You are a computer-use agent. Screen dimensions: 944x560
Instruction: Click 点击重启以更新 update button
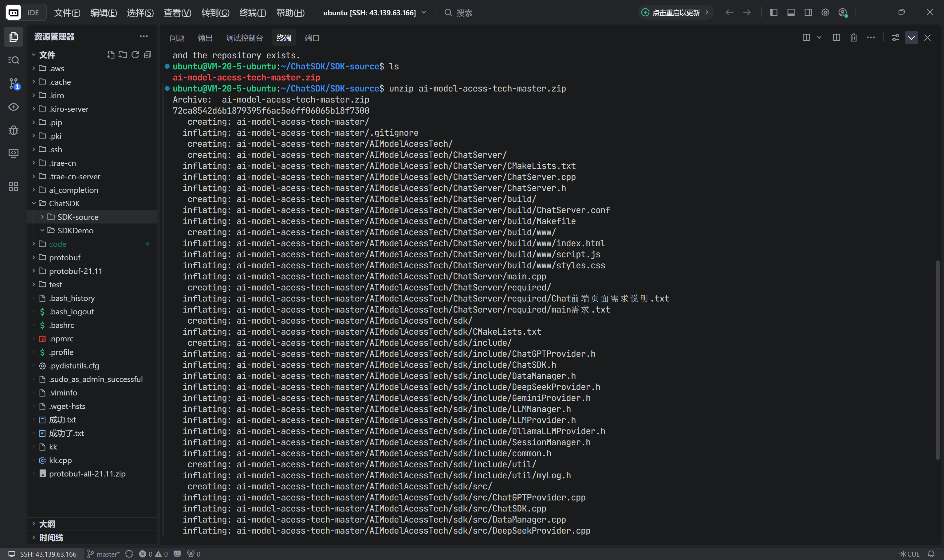675,13
